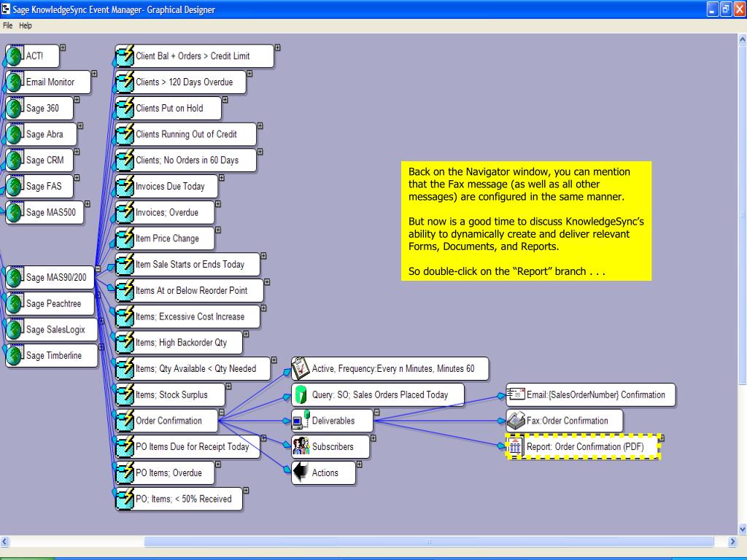Collapse the Deliverables branch
The height and width of the screenshot is (560, 747).
tap(376, 412)
